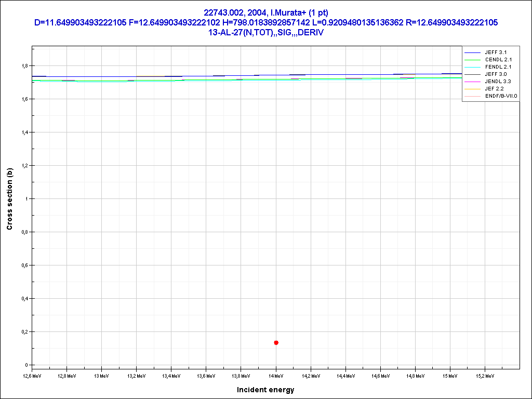Click the 1,8 y-axis tick label
532x399 pixels.
coord(24,66)
